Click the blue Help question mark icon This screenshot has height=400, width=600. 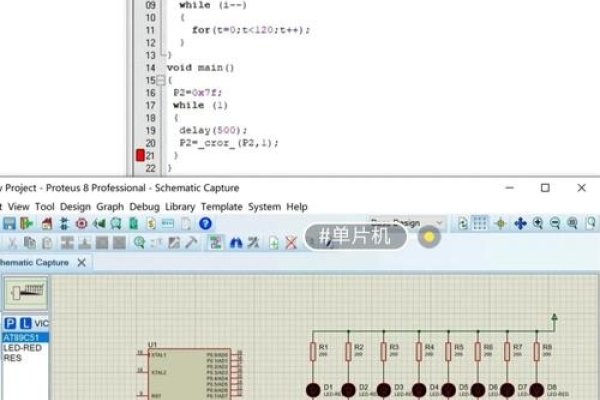pos(205,223)
